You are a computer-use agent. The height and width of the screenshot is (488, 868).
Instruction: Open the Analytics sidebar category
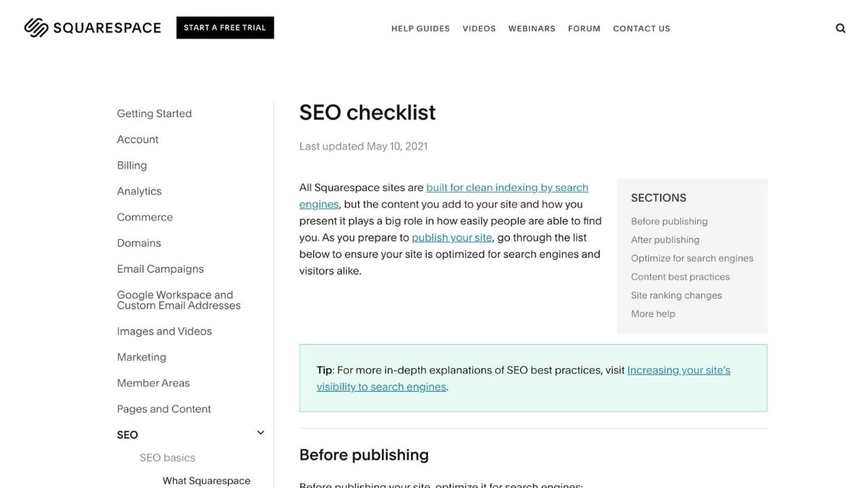click(x=139, y=189)
